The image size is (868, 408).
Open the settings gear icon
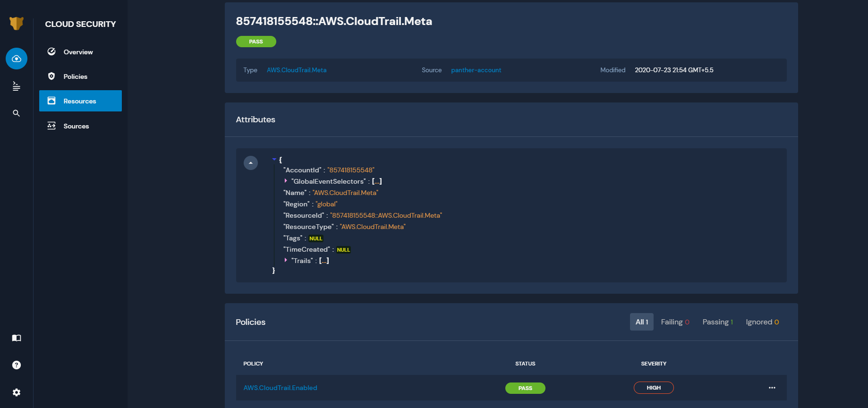point(17,392)
